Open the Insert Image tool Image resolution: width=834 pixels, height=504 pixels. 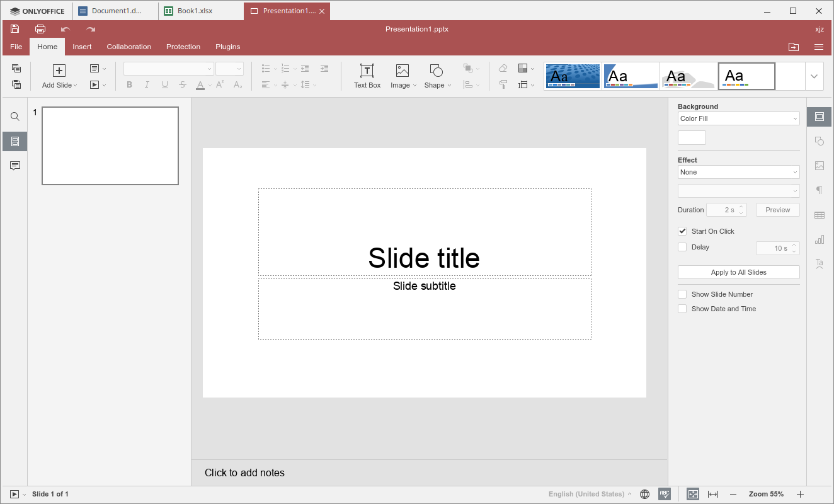coord(402,71)
